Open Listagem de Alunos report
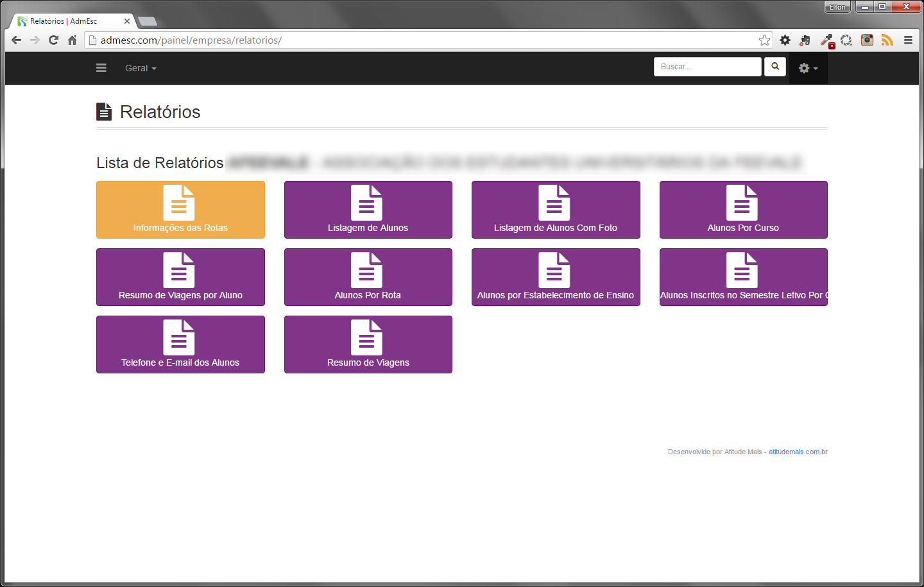This screenshot has width=924, height=587. click(368, 210)
